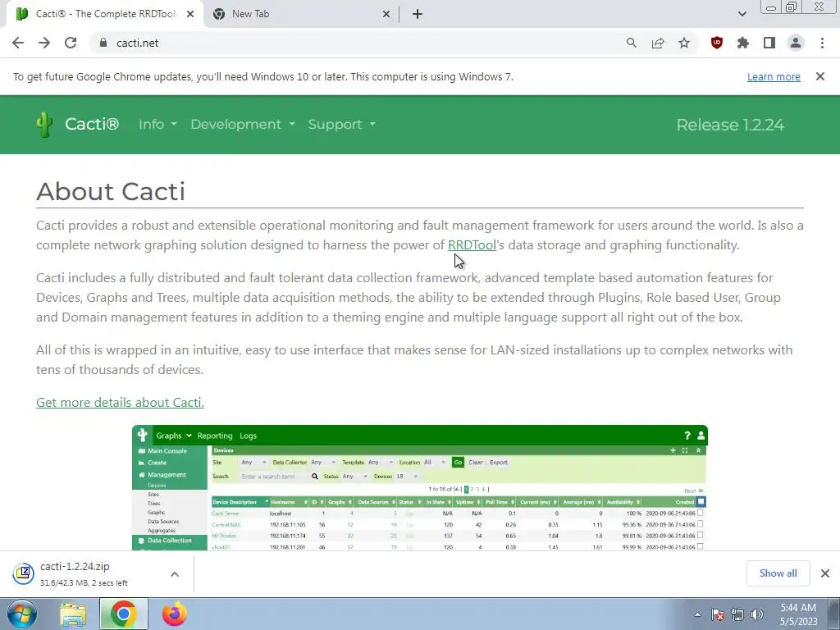Click the Chrome taskbar icon
This screenshot has width=840, height=630.
123,614
